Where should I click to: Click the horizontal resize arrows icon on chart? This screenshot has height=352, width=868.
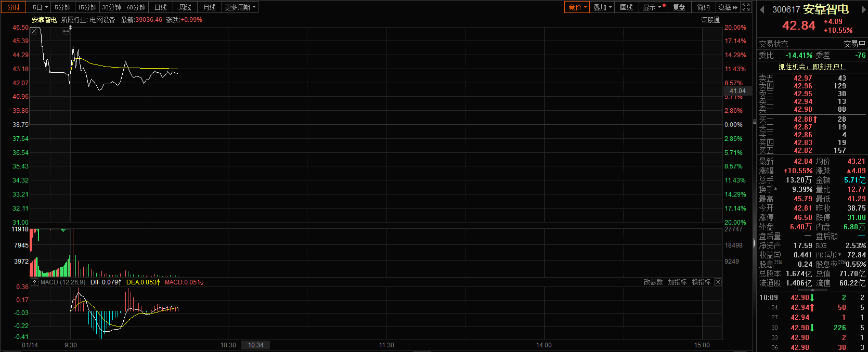(66, 31)
